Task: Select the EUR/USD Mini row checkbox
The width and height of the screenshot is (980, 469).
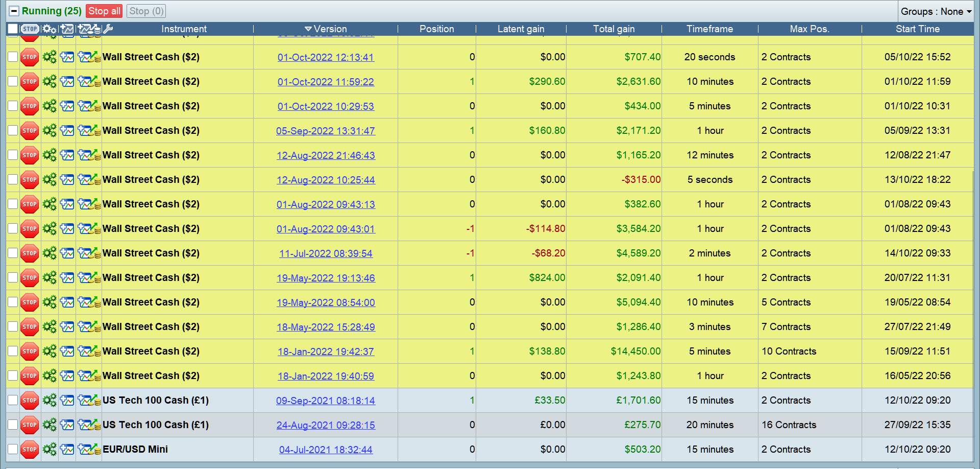Action: [13, 450]
